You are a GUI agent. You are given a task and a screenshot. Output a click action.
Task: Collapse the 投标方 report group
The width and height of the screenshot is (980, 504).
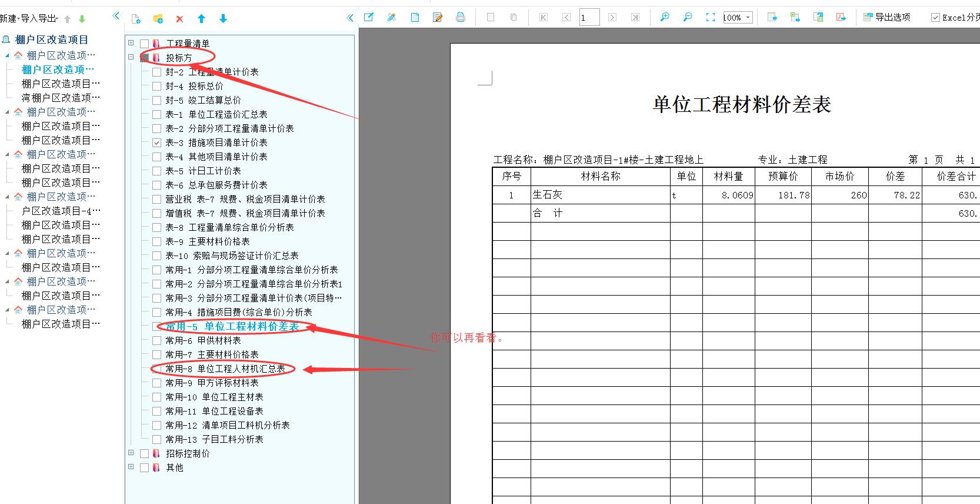tap(131, 57)
